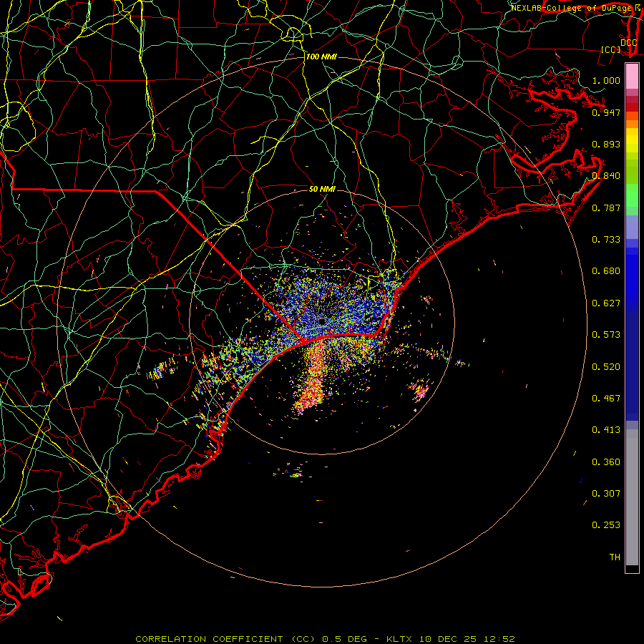Viewport: 644px width, 644px height.
Task: Click the 0.733 scale value
Action: coord(606,240)
